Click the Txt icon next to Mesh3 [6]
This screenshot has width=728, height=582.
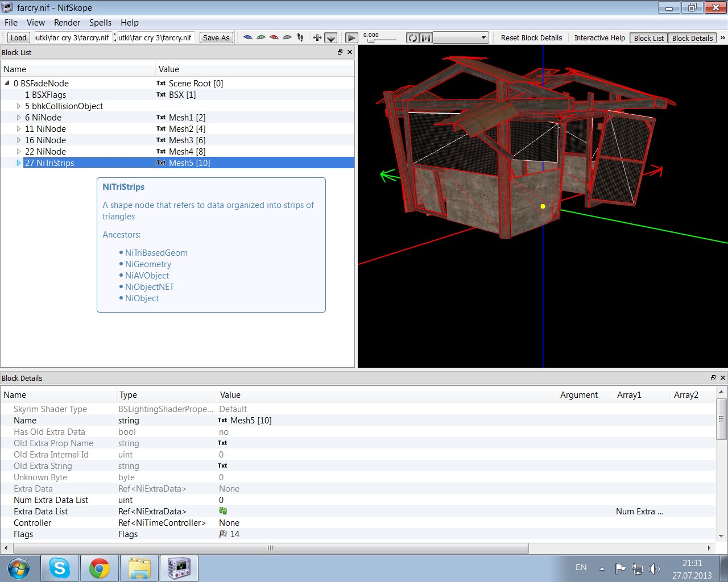pos(161,140)
